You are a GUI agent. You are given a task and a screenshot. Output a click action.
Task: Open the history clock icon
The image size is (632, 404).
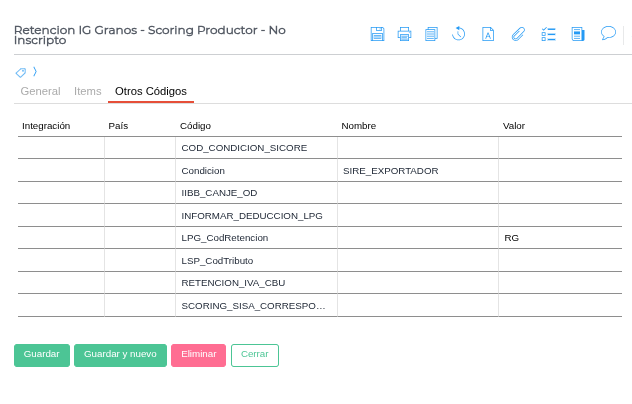(x=459, y=34)
